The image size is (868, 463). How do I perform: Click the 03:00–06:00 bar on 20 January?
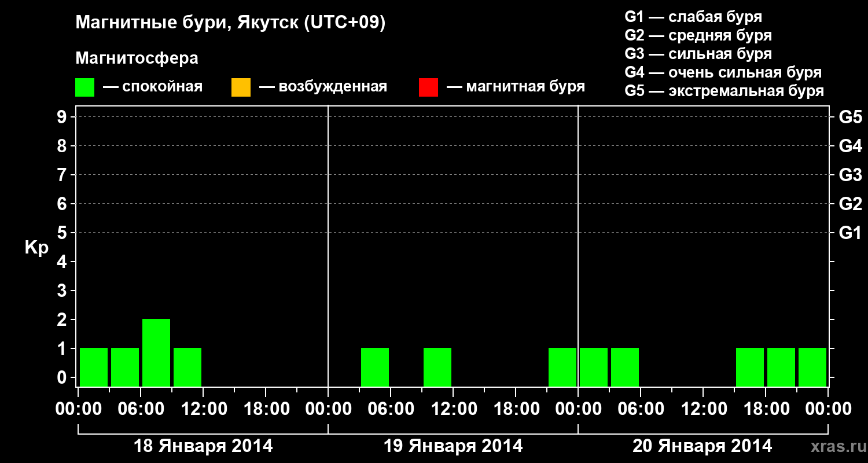pos(625,367)
